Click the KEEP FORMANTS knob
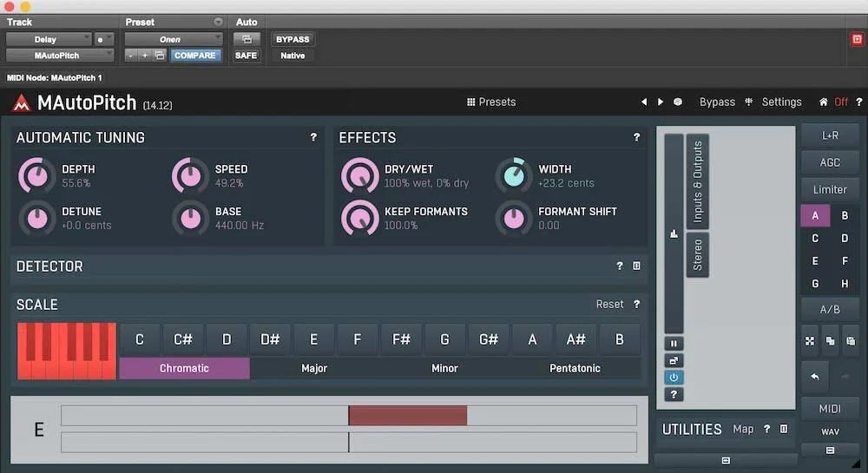868x473 pixels. 359,218
